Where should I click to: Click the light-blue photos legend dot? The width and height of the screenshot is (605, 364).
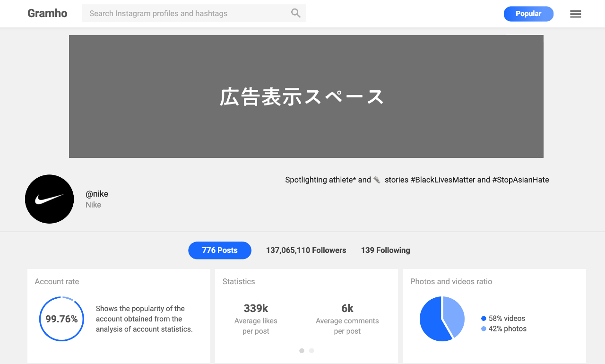[483, 329]
